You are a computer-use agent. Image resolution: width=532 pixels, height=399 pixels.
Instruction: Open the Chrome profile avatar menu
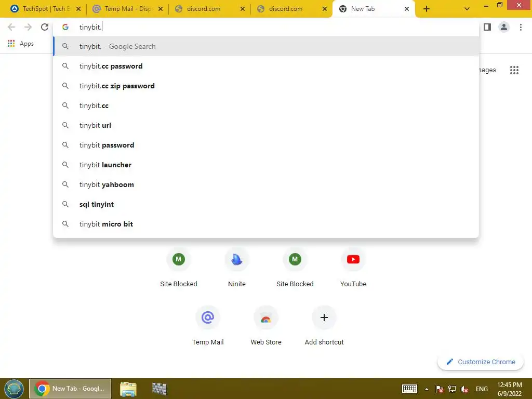pos(504,27)
